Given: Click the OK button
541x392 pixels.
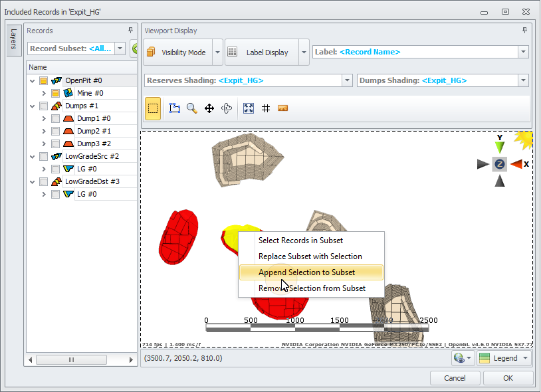Looking at the screenshot, I should click(508, 378).
